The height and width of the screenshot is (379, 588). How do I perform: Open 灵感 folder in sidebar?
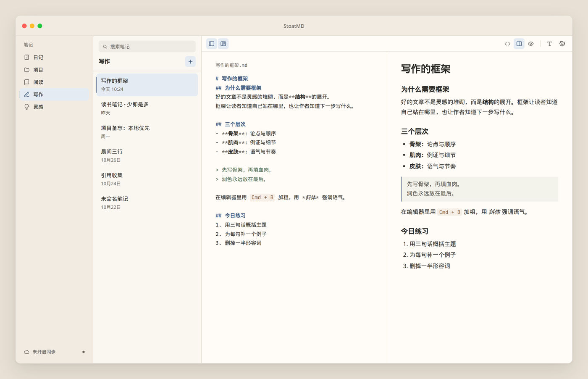point(54,107)
